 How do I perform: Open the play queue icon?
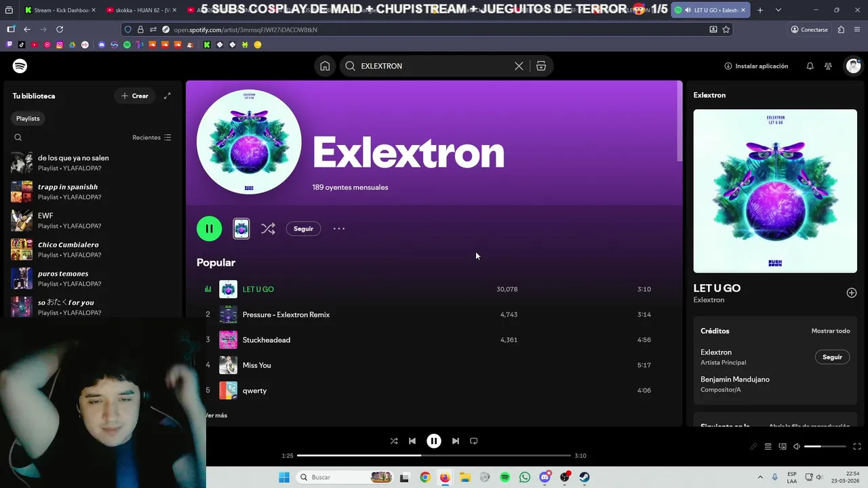(x=768, y=447)
